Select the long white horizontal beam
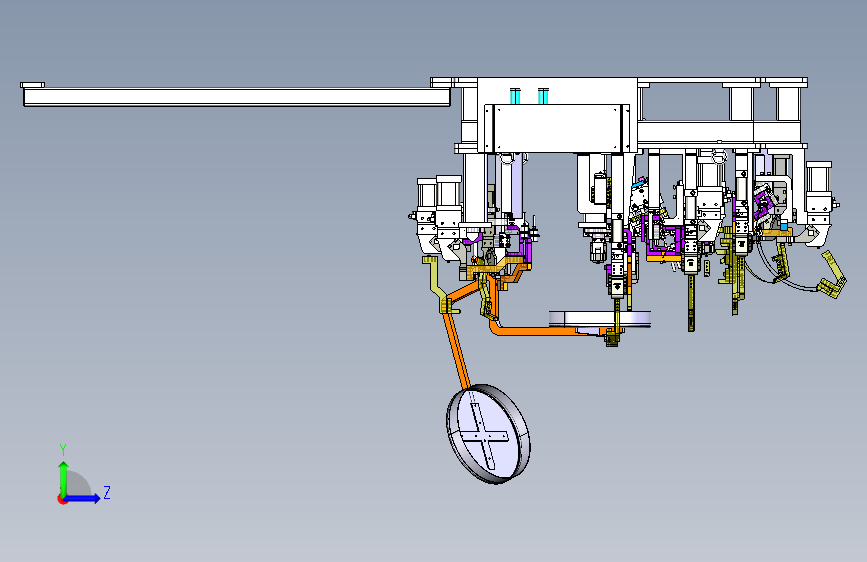This screenshot has width=867, height=562. point(237,97)
